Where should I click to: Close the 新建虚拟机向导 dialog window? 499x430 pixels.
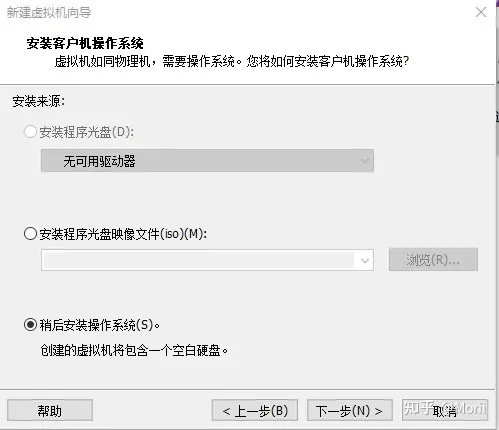[x=481, y=12]
